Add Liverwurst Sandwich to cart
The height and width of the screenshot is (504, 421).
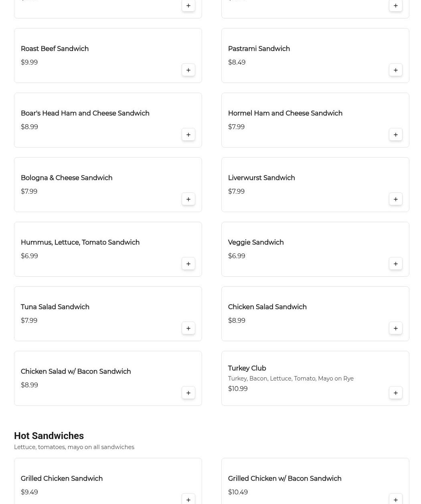pyautogui.click(x=395, y=199)
